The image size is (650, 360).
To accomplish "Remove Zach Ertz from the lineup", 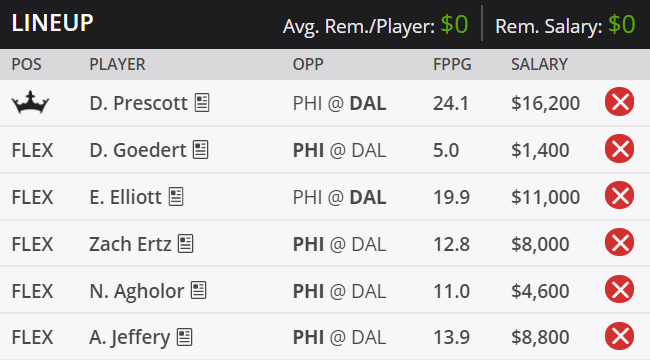I will 619,242.
